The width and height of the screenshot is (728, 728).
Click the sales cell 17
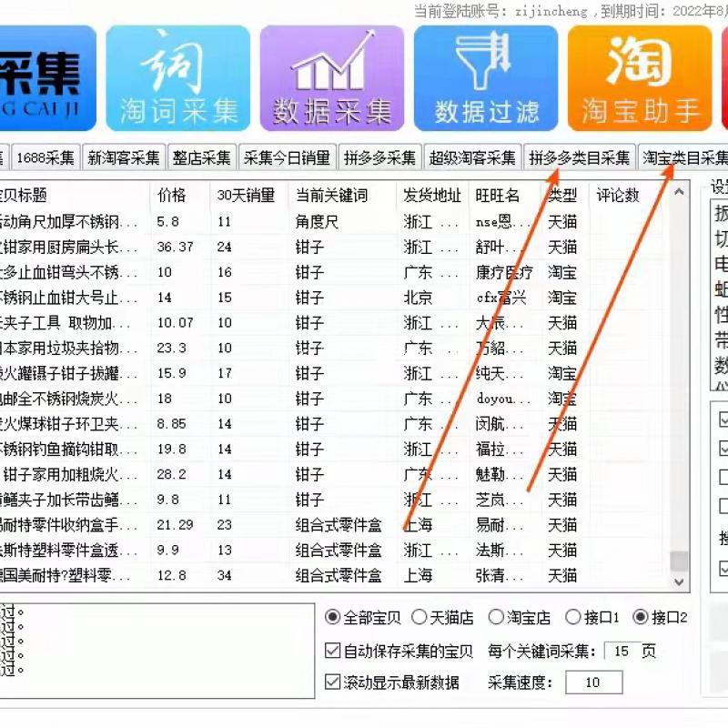[225, 373]
